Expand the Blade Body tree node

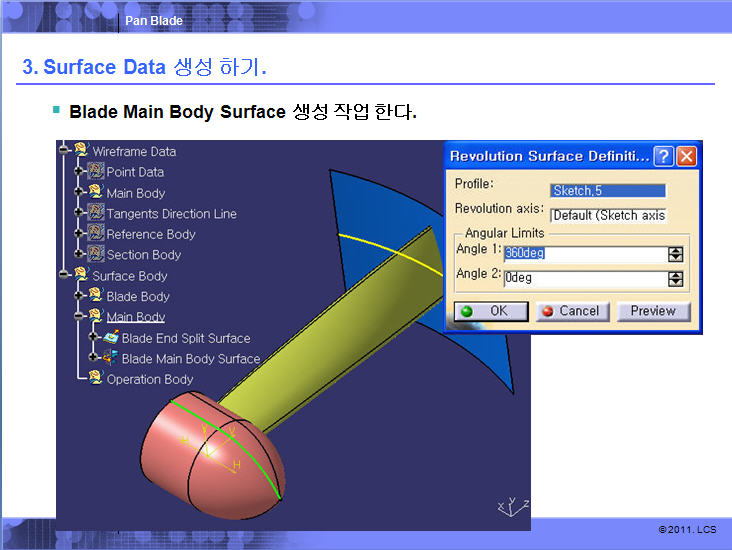(80, 296)
